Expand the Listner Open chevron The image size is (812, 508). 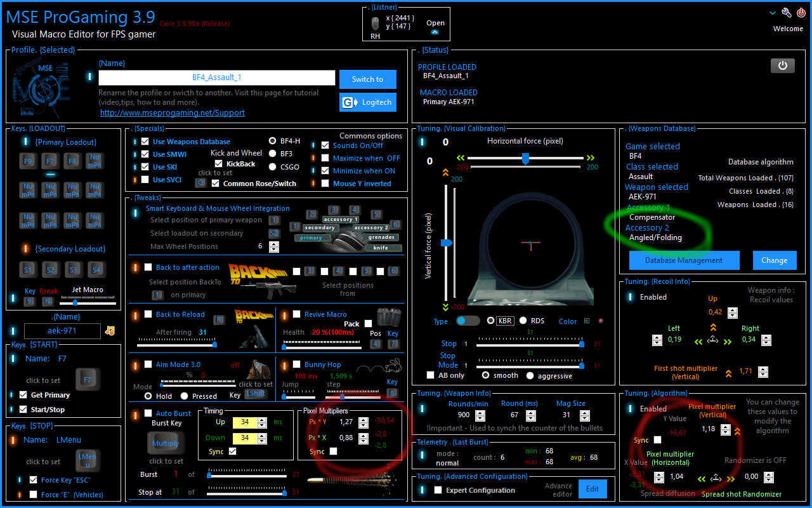435,32
